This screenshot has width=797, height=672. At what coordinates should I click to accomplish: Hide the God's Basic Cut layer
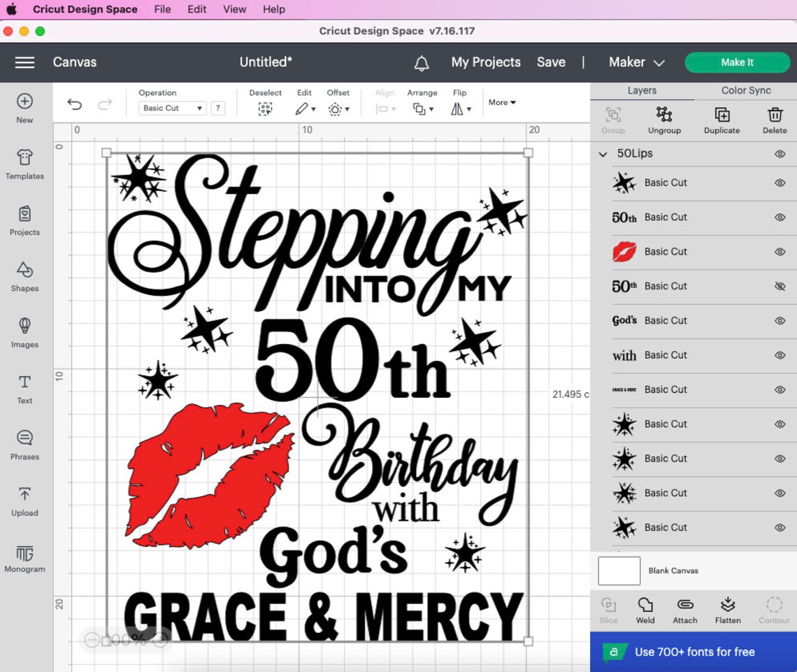click(780, 320)
